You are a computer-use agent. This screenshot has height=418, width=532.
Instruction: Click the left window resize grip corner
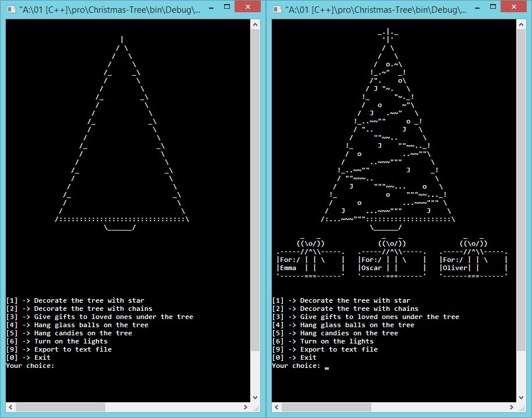pos(256,408)
